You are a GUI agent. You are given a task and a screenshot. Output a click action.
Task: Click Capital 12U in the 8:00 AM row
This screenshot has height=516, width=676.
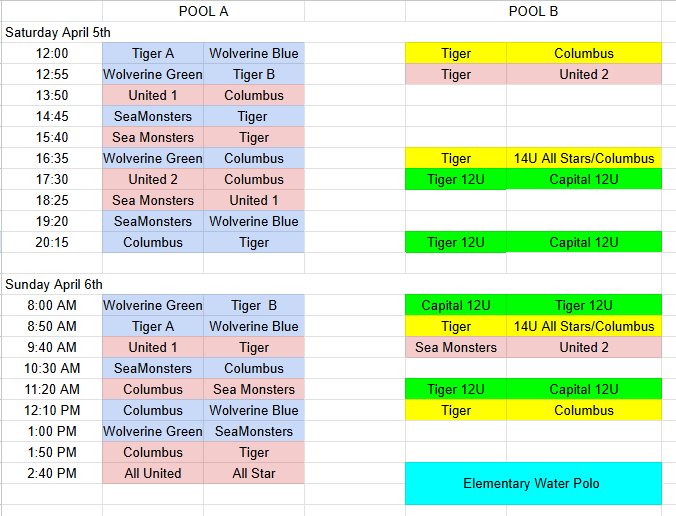pyautogui.click(x=456, y=305)
